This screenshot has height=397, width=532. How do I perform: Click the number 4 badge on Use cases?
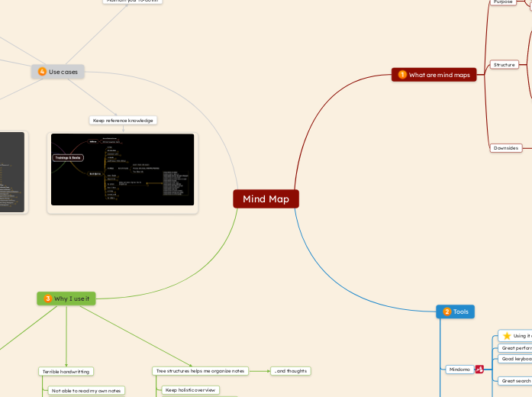pyautogui.click(x=42, y=72)
